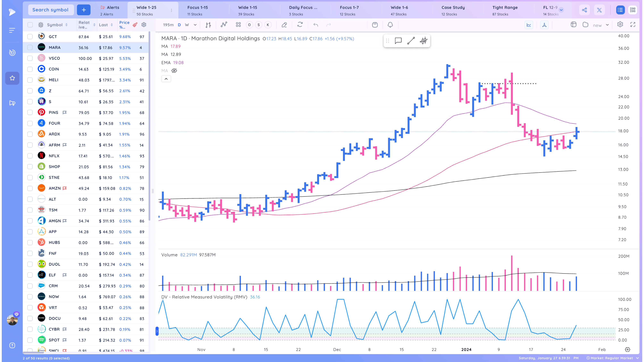The image size is (644, 362).
Task: Open the radar scanner sidebar icon
Action: click(x=12, y=53)
